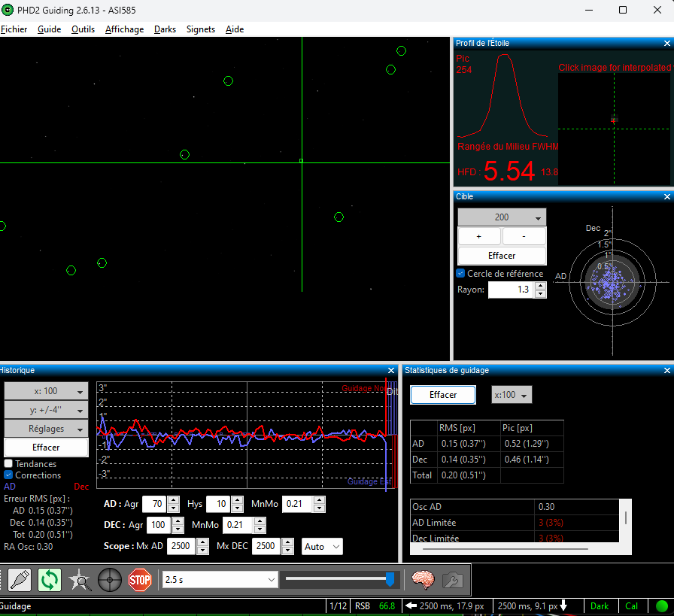Click the green loop exposure icon
The width and height of the screenshot is (674, 616).
tap(50, 580)
